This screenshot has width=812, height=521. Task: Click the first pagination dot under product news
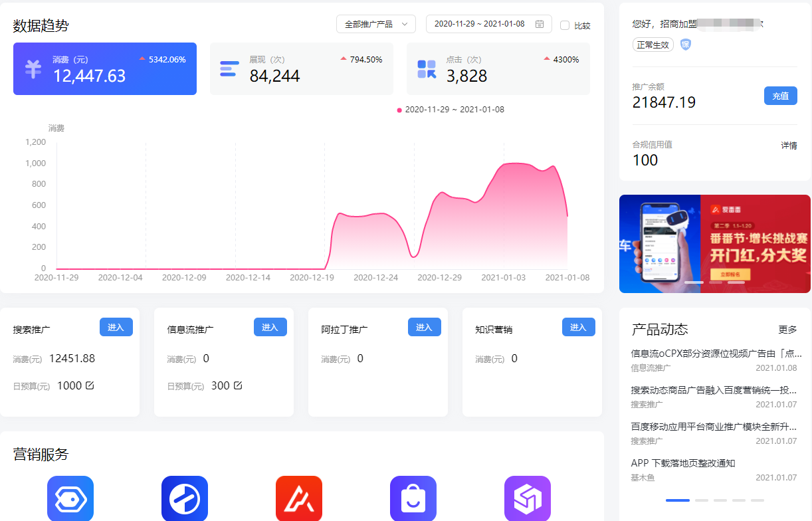point(677,500)
